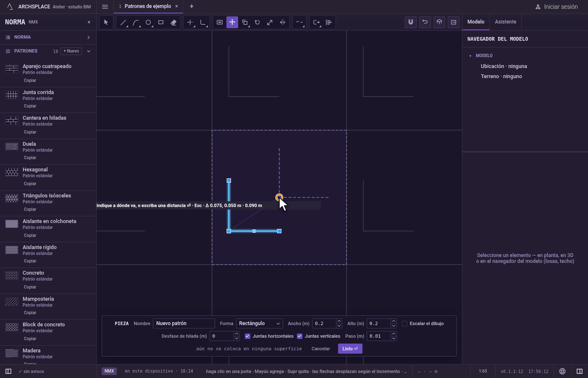
Task: Activate the move tool in the toolbar
Action: click(232, 22)
